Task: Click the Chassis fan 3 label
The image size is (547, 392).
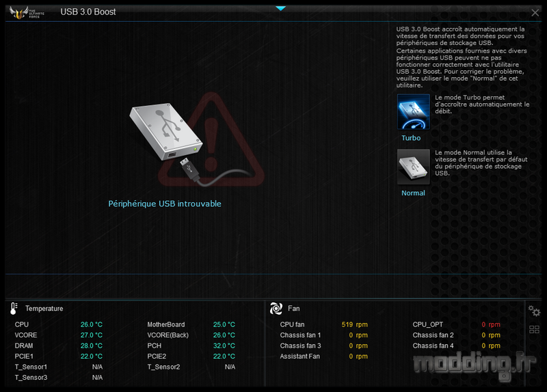Action: click(x=300, y=346)
